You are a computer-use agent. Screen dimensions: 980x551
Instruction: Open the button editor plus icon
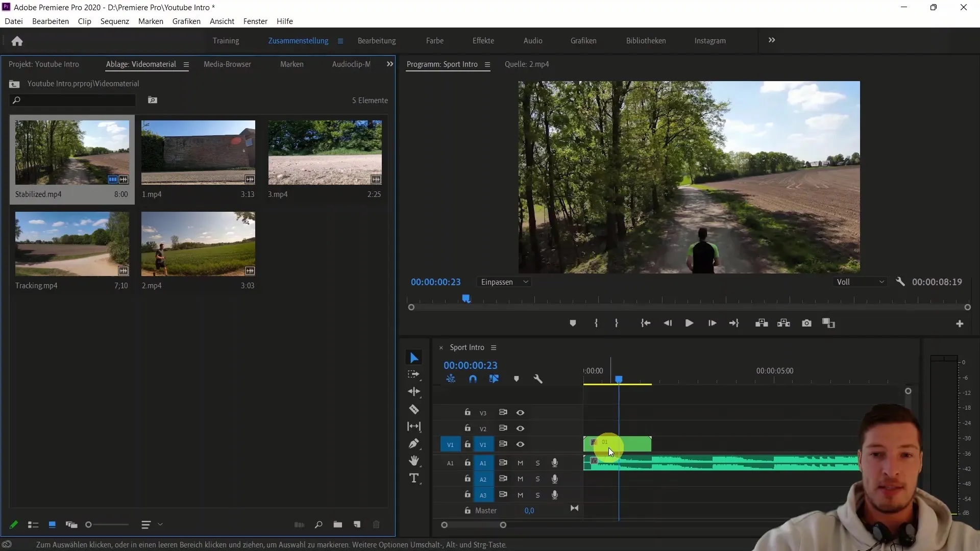[x=960, y=324]
